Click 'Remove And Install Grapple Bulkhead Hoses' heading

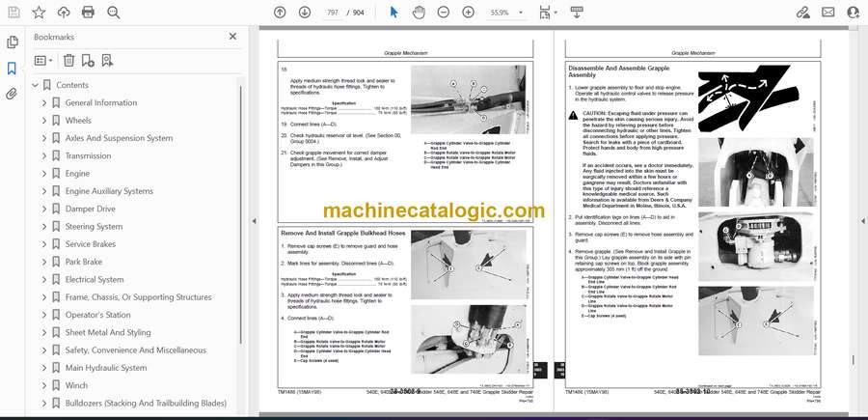click(x=342, y=234)
